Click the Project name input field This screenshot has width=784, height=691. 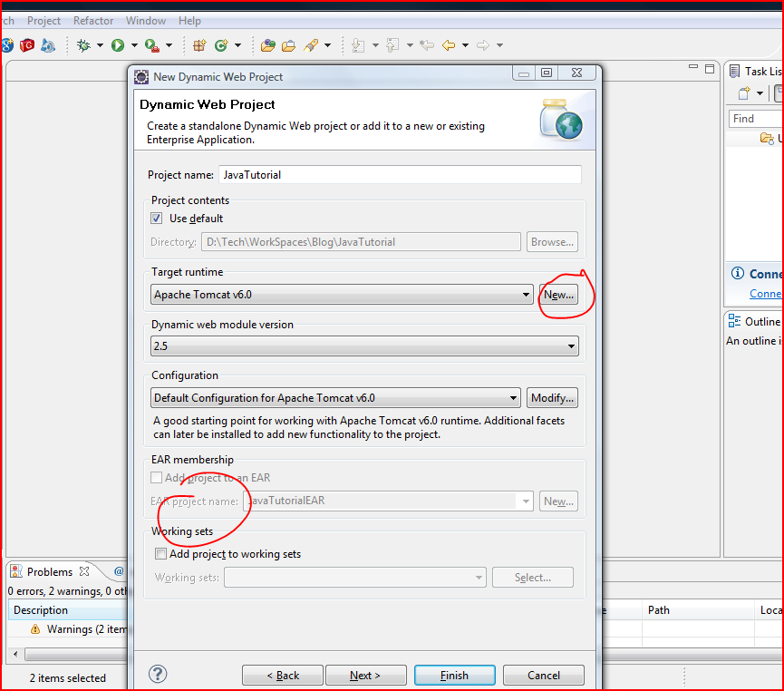(400, 175)
